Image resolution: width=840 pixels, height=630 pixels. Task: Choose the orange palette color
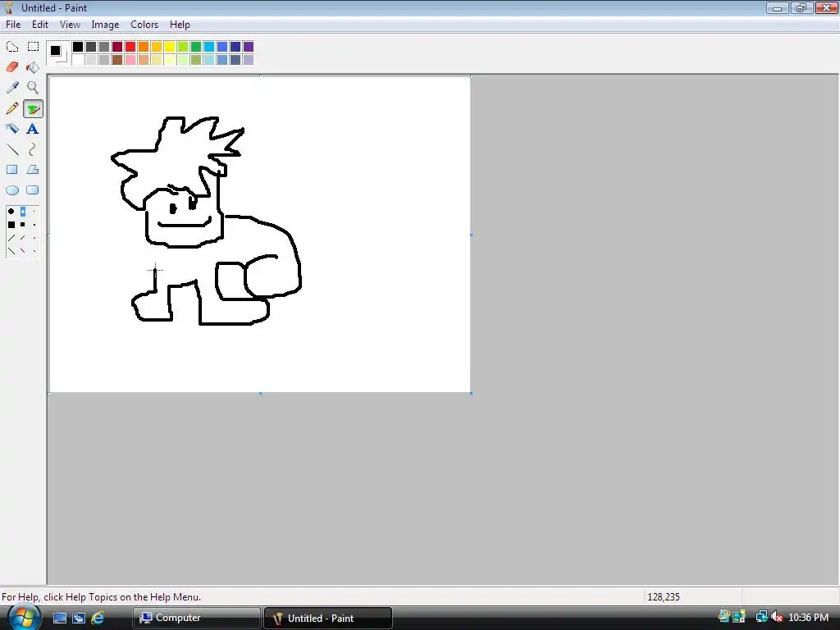(144, 47)
